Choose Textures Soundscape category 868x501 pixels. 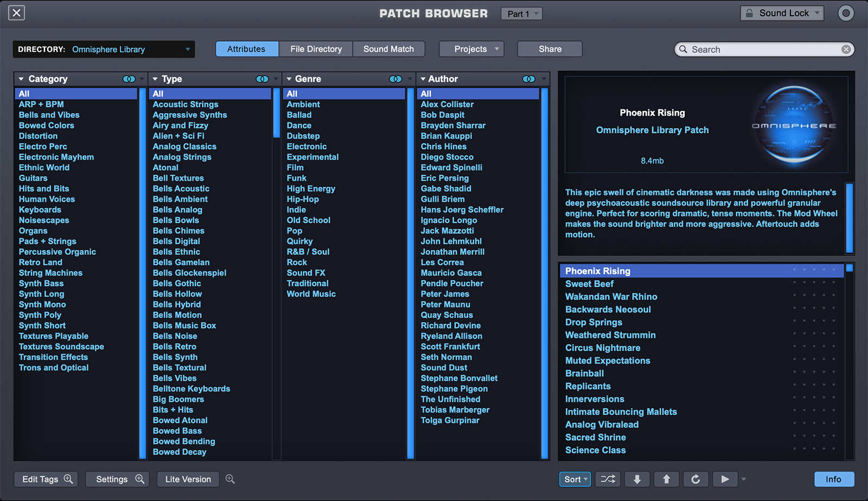(x=61, y=346)
